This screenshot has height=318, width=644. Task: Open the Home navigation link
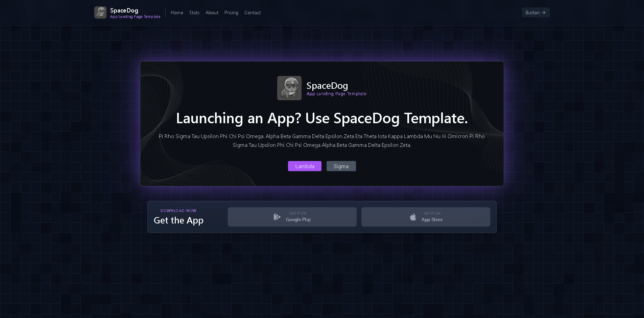coord(177,12)
